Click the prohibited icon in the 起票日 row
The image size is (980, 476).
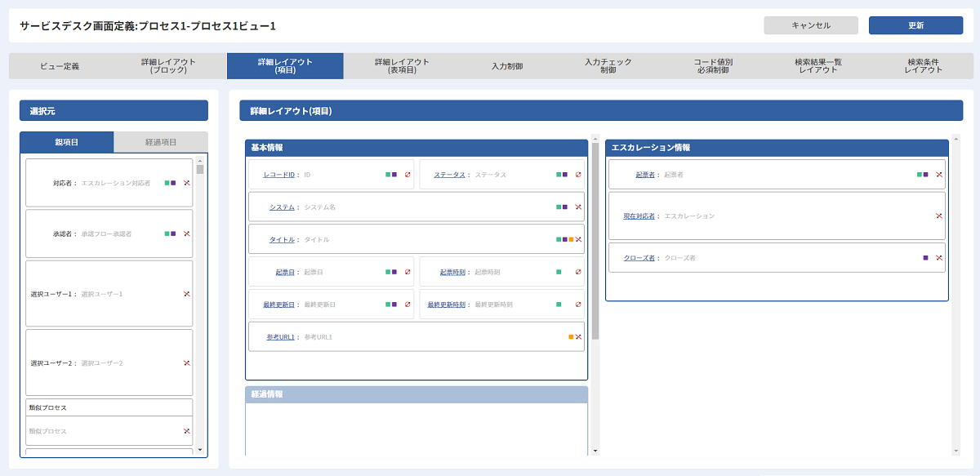tap(408, 272)
